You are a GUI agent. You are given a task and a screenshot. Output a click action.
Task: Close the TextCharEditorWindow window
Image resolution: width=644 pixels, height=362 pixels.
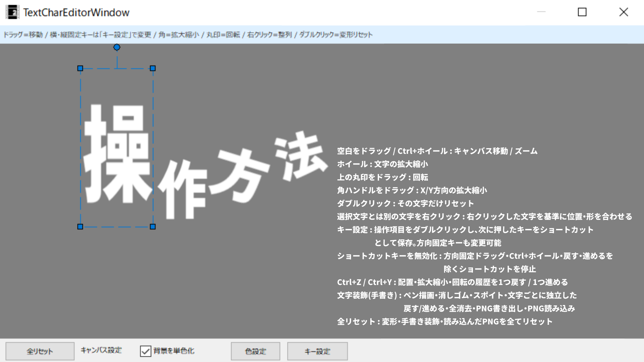(x=624, y=12)
